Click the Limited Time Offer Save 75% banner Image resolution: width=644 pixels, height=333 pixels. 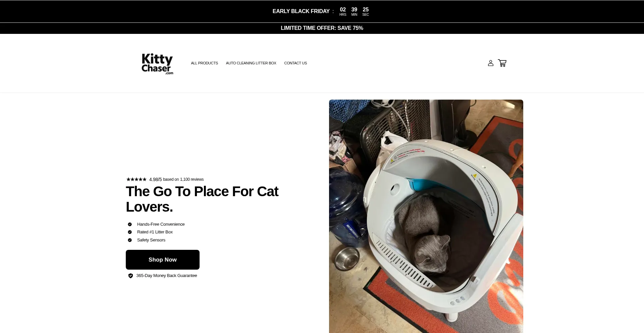[x=322, y=28]
